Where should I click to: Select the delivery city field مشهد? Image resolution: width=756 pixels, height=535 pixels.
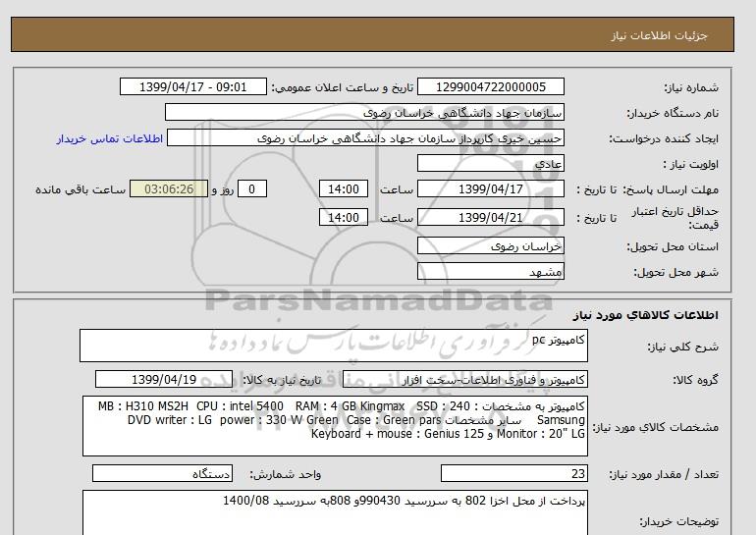[x=490, y=271]
